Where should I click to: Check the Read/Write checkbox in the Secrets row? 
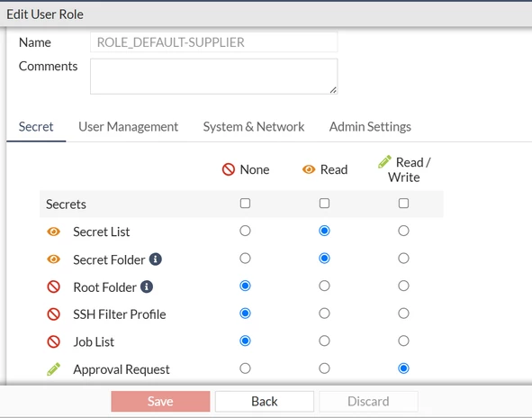click(x=403, y=204)
